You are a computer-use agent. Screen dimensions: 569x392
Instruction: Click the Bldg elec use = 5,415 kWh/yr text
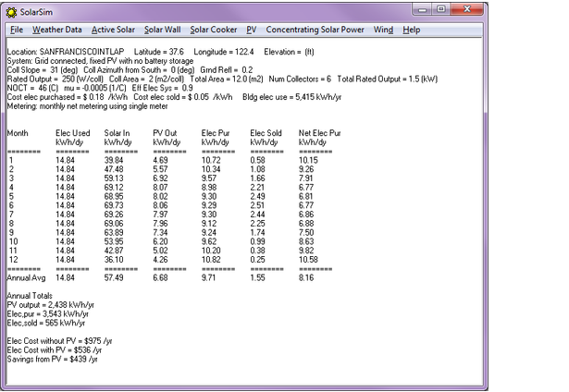291,97
